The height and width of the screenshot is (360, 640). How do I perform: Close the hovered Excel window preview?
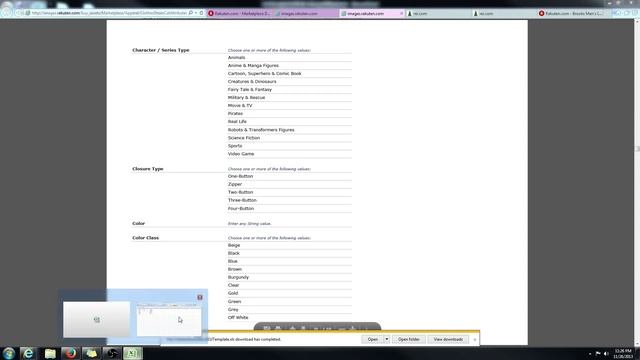point(200,297)
